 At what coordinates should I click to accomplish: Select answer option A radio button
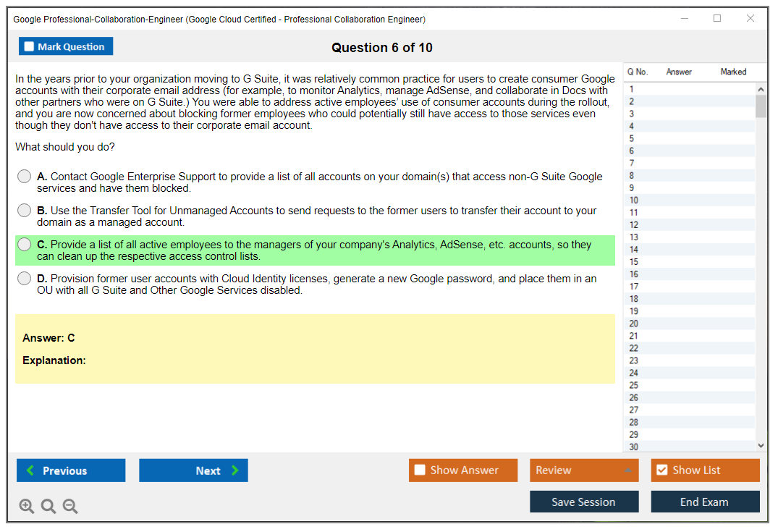(25, 177)
